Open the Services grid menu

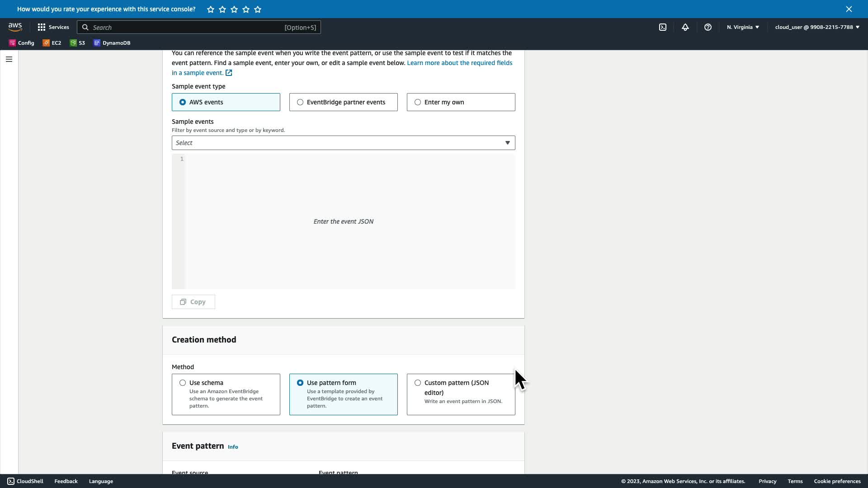[53, 27]
